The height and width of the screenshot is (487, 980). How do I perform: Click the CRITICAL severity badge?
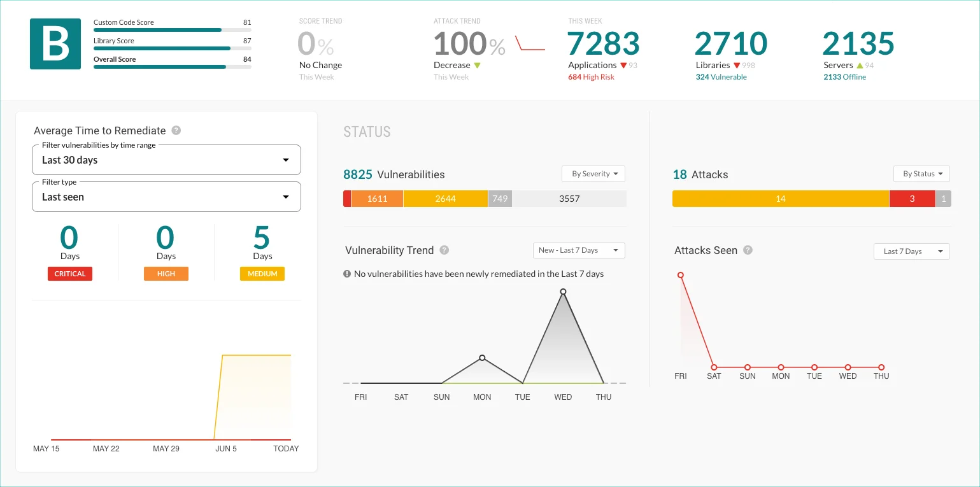[x=69, y=274]
